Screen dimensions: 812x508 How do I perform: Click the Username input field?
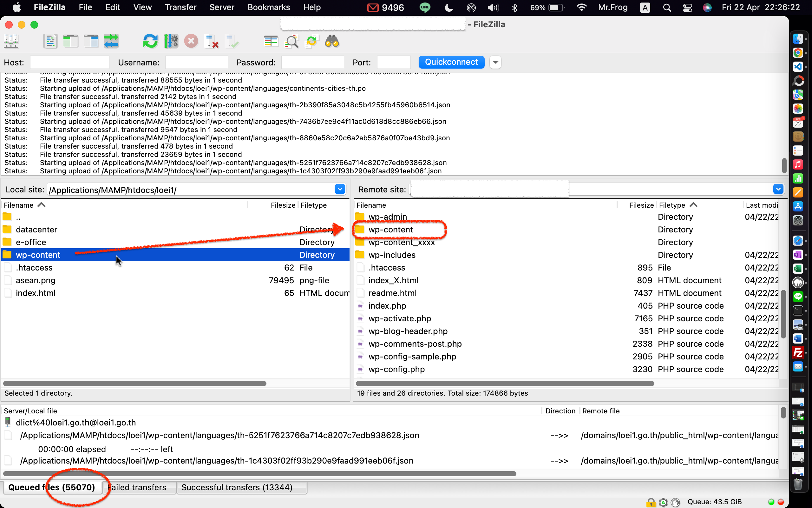click(x=197, y=63)
